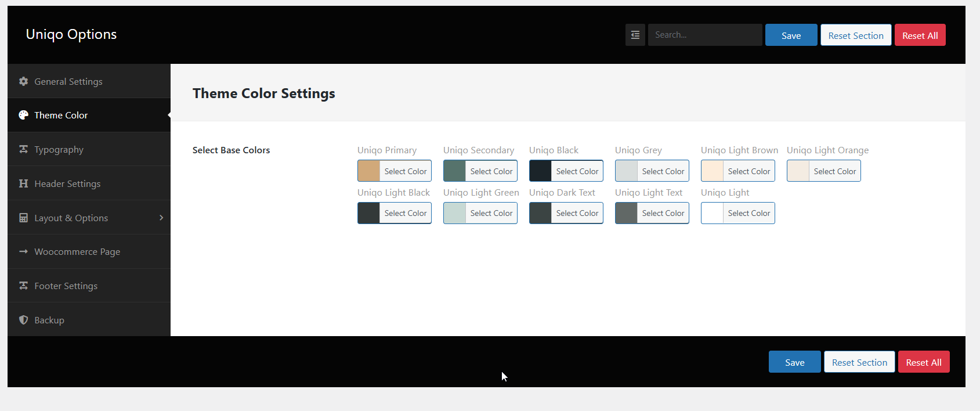Click the top Reset All button

[920, 35]
